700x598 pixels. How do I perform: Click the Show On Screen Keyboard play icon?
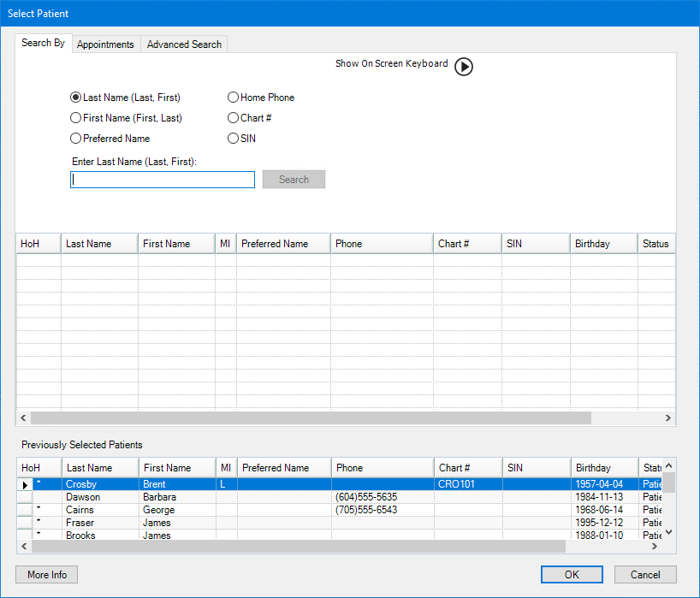[x=463, y=67]
